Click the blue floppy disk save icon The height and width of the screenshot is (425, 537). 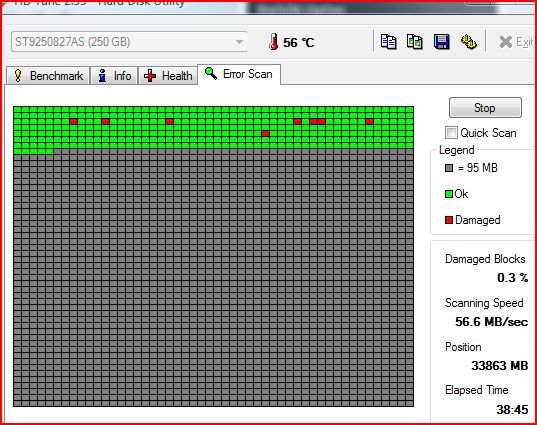pyautogui.click(x=441, y=42)
